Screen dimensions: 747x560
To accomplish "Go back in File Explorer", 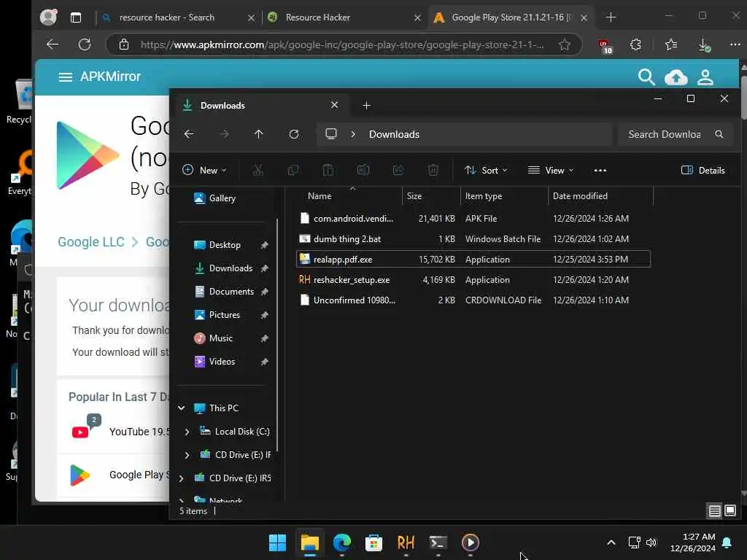I will point(189,134).
